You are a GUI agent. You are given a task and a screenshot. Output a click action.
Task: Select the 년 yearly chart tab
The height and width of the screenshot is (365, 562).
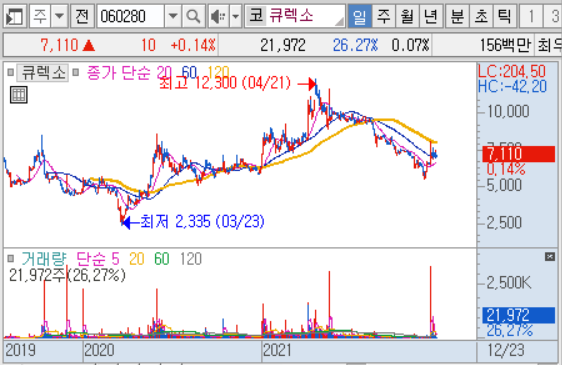click(431, 16)
